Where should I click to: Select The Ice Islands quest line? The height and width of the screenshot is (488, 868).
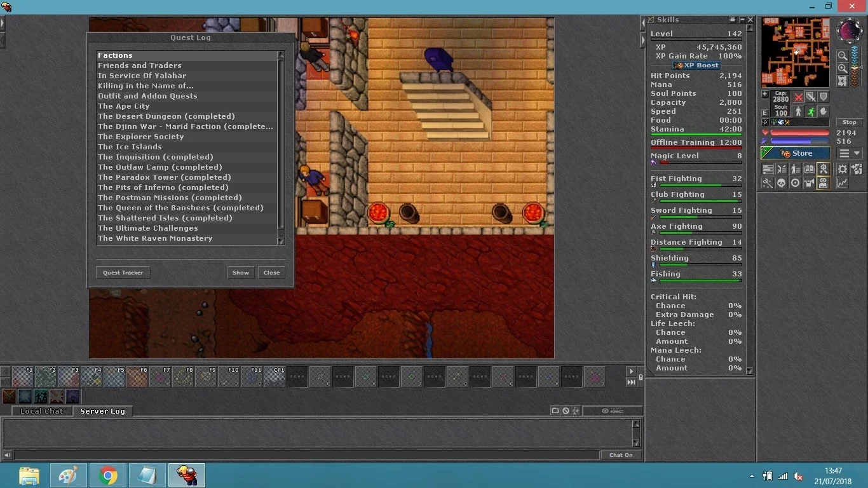click(x=187, y=147)
